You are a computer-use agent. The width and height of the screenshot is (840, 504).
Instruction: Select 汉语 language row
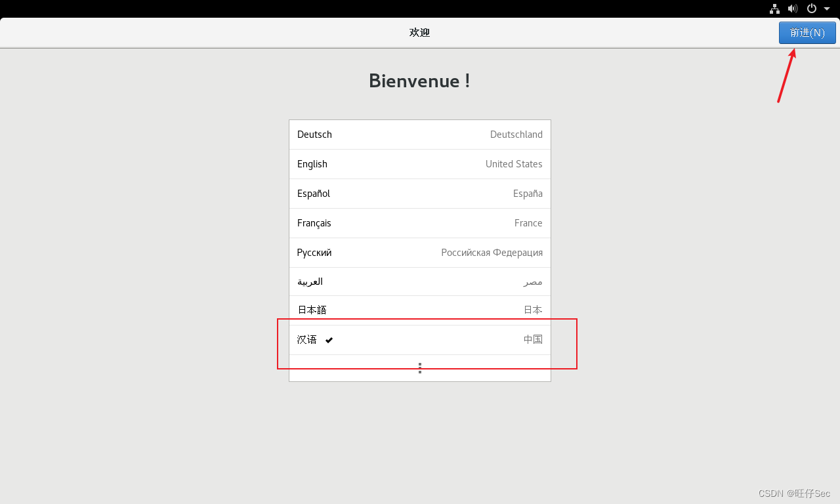420,340
